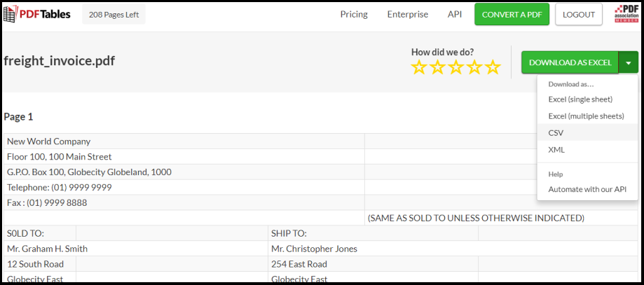Open the Pricing page link
Image resolution: width=644 pixels, height=285 pixels.
pos(354,14)
